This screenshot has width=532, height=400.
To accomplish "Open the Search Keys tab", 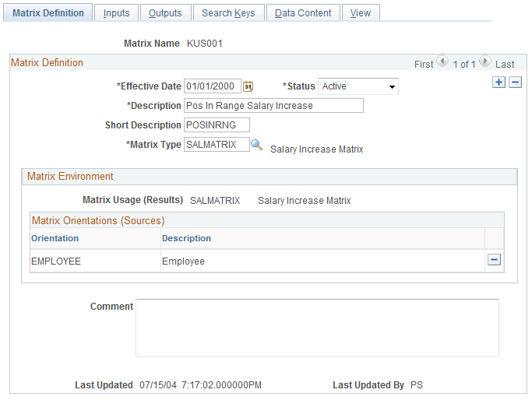I will pyautogui.click(x=228, y=13).
